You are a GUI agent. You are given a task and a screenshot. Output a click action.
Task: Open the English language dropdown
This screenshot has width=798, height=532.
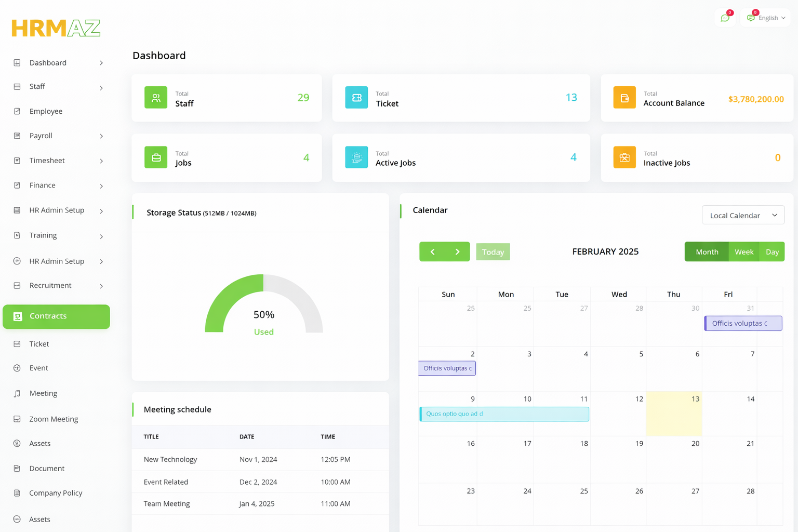pyautogui.click(x=767, y=18)
